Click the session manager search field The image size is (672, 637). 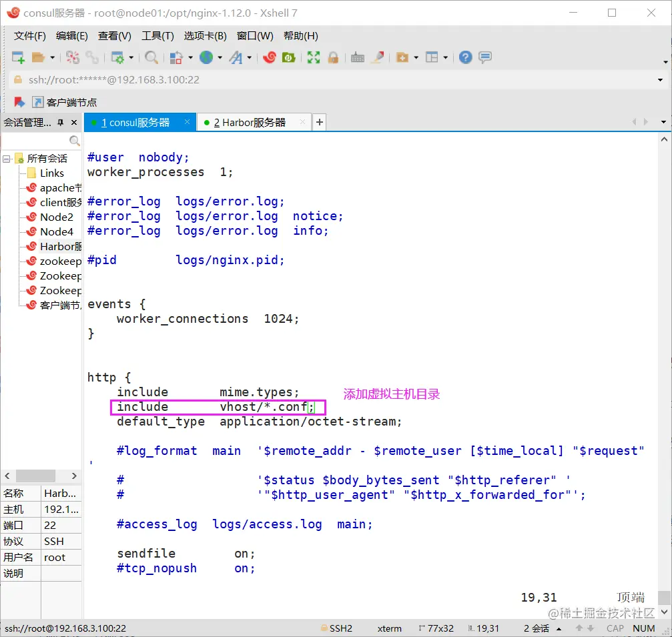[35, 141]
